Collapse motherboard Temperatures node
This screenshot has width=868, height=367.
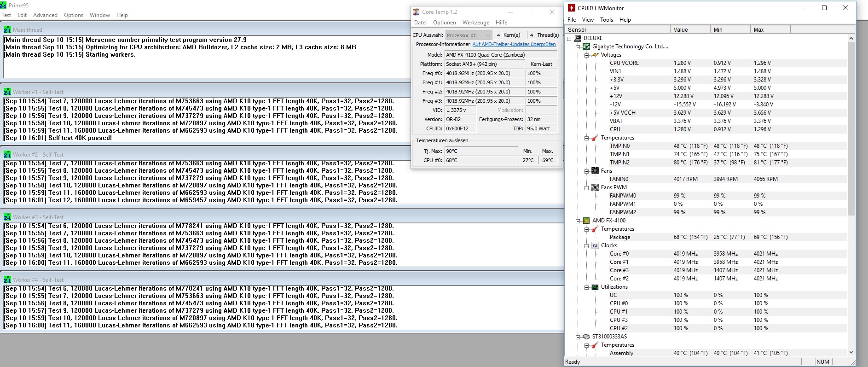pos(587,138)
